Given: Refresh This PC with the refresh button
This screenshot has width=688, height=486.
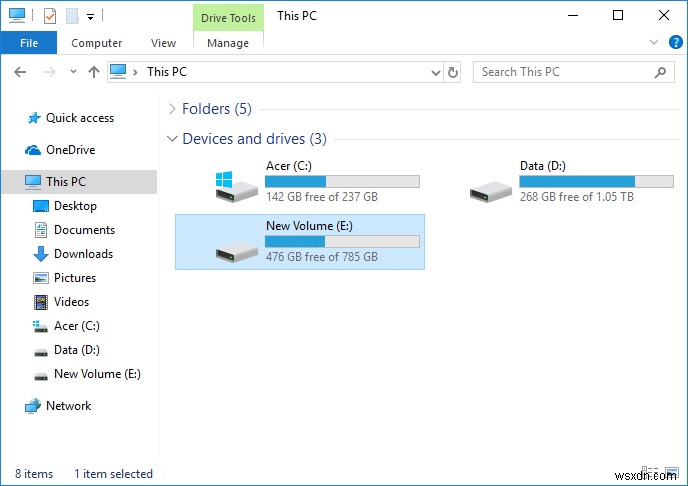Looking at the screenshot, I should pos(452,72).
